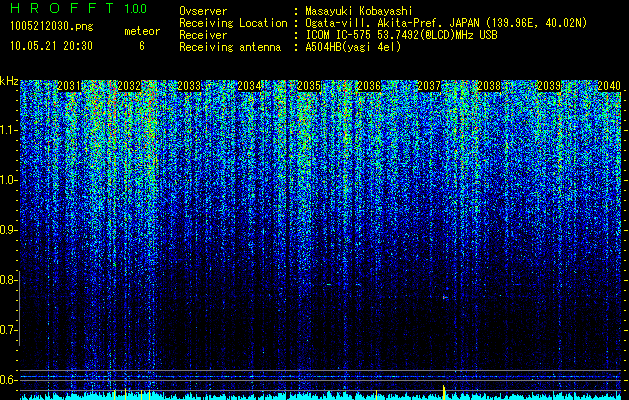This screenshot has width=629, height=400.
Task: Click the kHz axis unit label
Action: (9, 81)
